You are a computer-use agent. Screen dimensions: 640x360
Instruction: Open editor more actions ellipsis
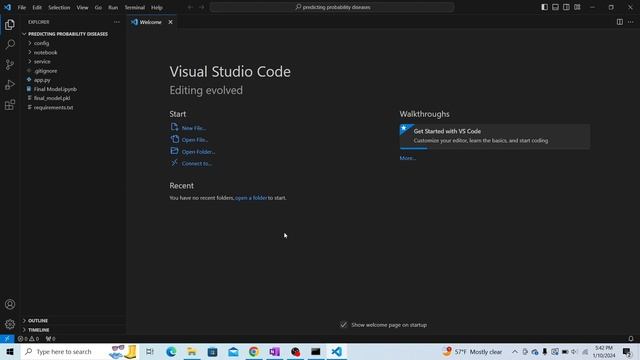tap(631, 22)
